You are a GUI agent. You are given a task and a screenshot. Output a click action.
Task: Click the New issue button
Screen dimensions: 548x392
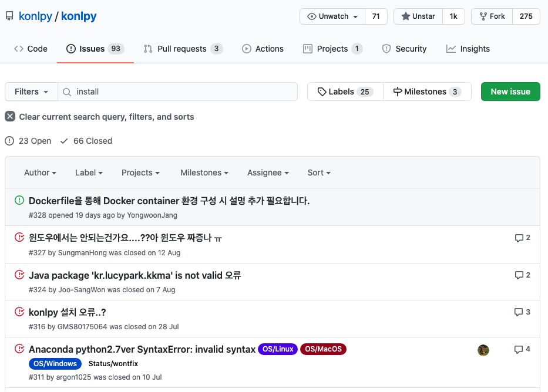click(x=510, y=92)
